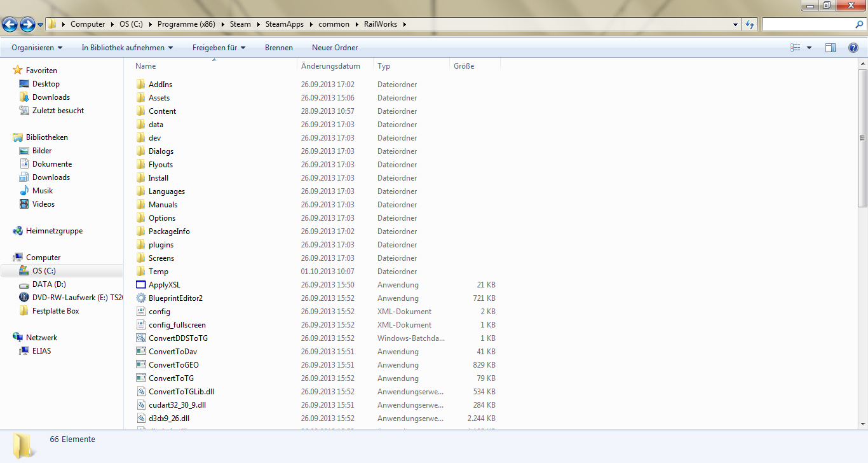Select the config_fullscreen file icon

pos(141,325)
